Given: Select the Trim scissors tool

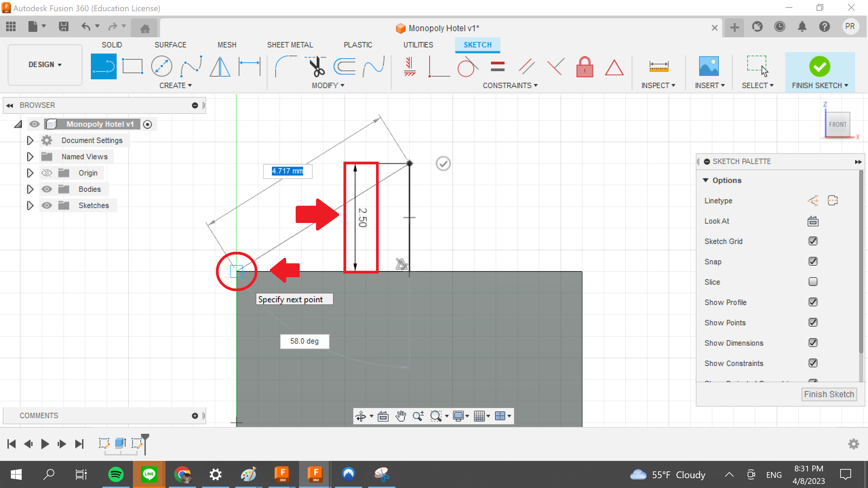Looking at the screenshot, I should click(x=315, y=66).
